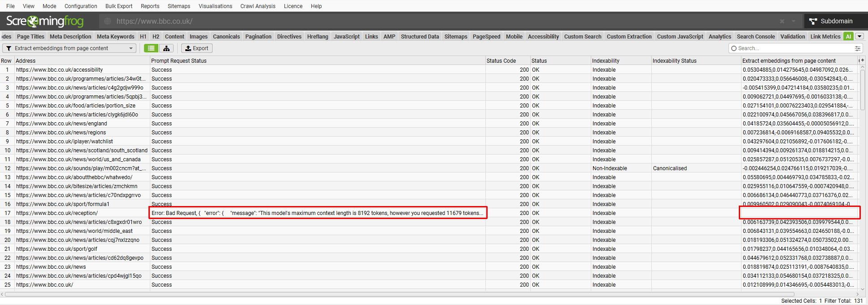This screenshot has width=868, height=305.
Task: Switch to the Canonicals tab
Action: coord(226,37)
